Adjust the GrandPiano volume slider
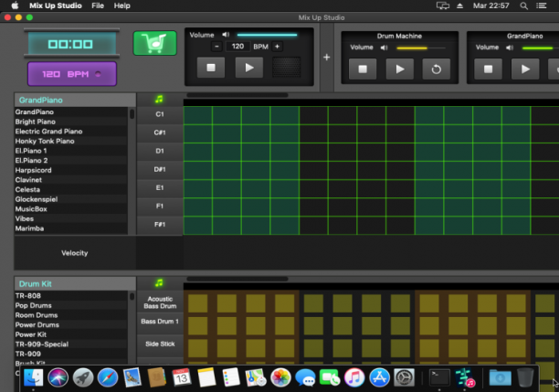This screenshot has height=392, width=559. [540, 48]
